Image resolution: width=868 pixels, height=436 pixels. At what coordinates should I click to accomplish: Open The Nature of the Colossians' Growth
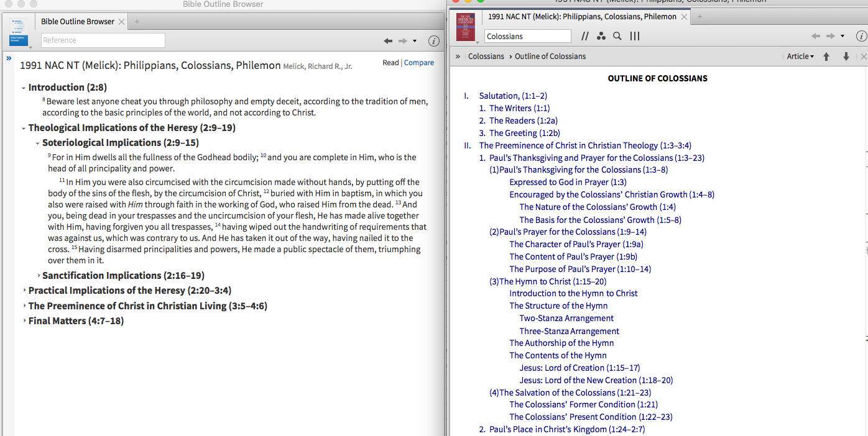pos(598,207)
